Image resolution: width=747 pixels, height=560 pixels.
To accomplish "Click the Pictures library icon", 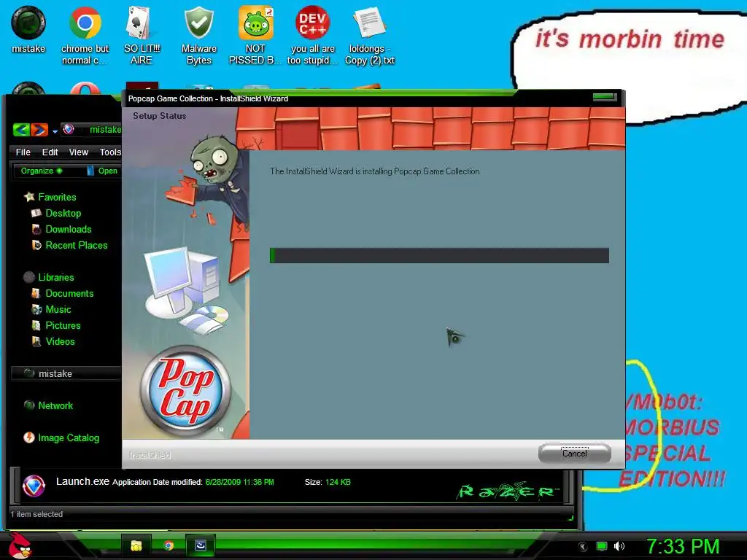I will coord(36,326).
